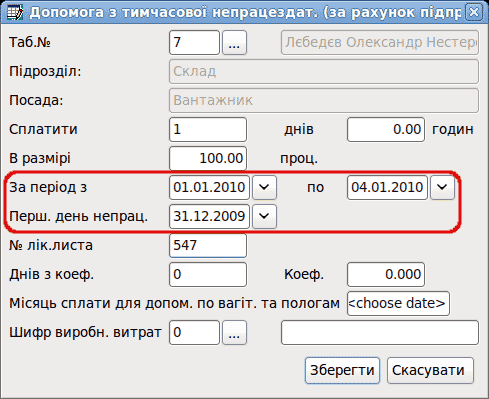Click the Сплатити label
The image size is (489, 399).
pyautogui.click(x=43, y=129)
